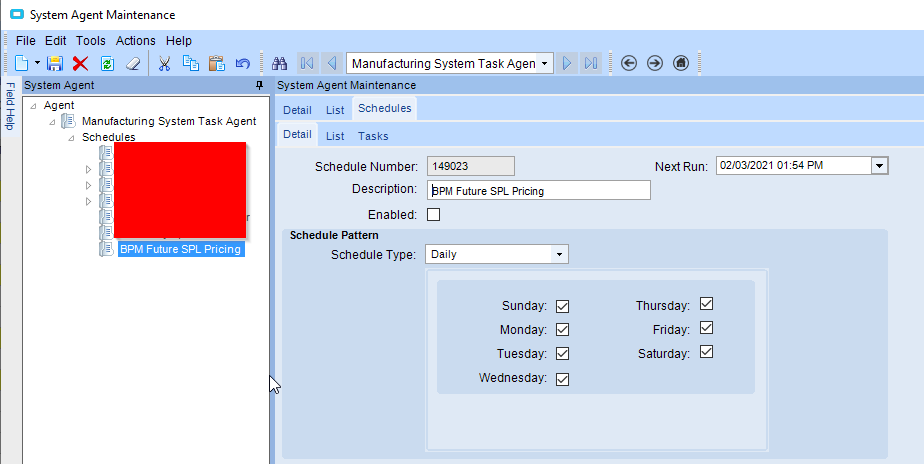
Task: Uncheck the Saturday checkbox
Action: pyautogui.click(x=707, y=352)
